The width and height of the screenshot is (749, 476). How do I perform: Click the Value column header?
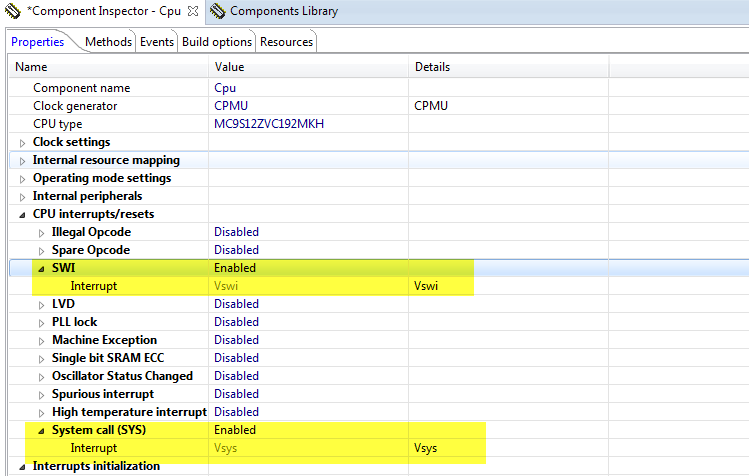click(x=309, y=67)
